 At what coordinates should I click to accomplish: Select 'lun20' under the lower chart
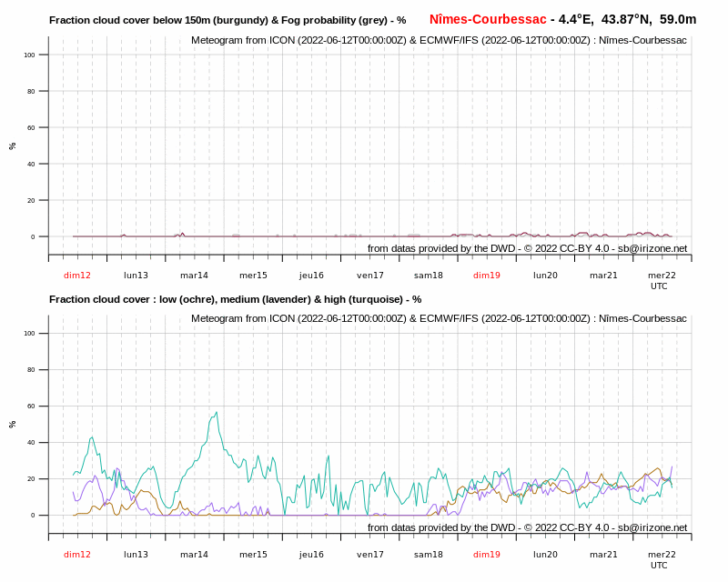(545, 554)
